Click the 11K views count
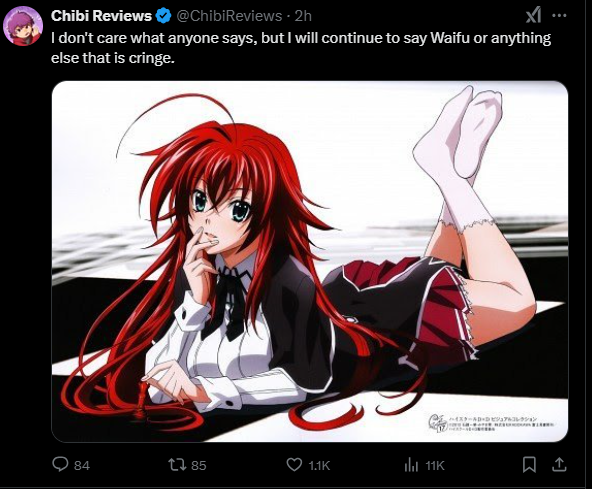Screen dimensions: 592x489 click(435, 466)
